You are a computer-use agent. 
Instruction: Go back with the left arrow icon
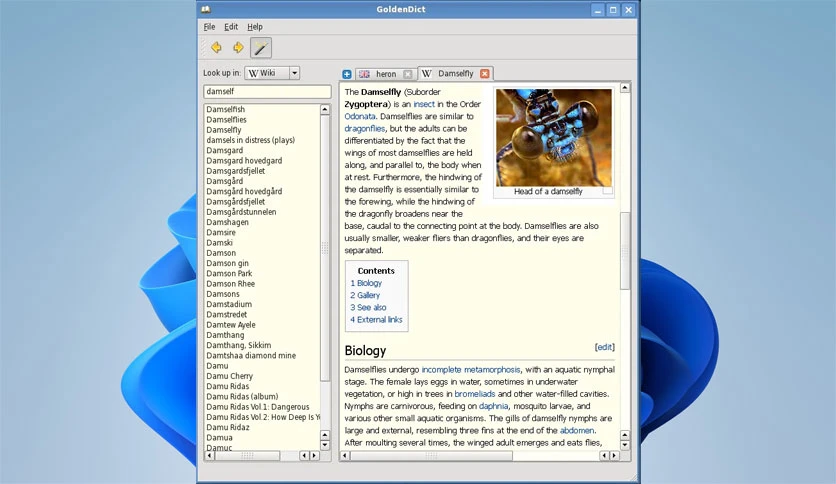coord(216,47)
